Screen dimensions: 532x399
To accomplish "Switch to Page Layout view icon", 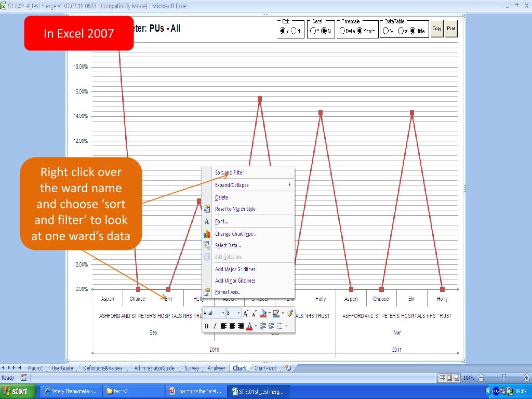I will pos(449,378).
